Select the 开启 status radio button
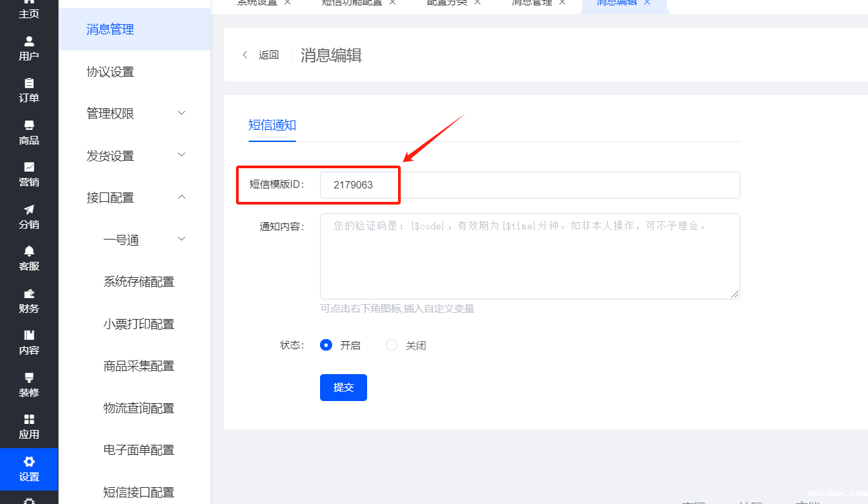The image size is (868, 504). (x=327, y=345)
